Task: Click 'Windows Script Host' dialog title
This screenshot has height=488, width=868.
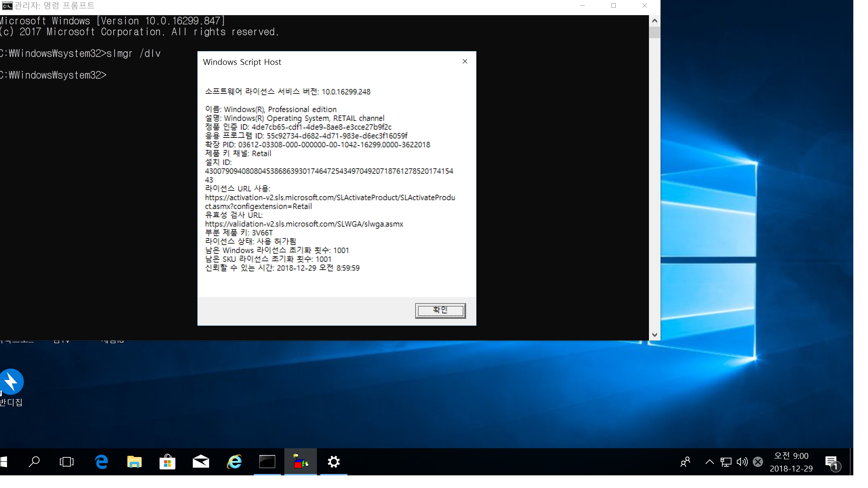Action: pos(242,62)
